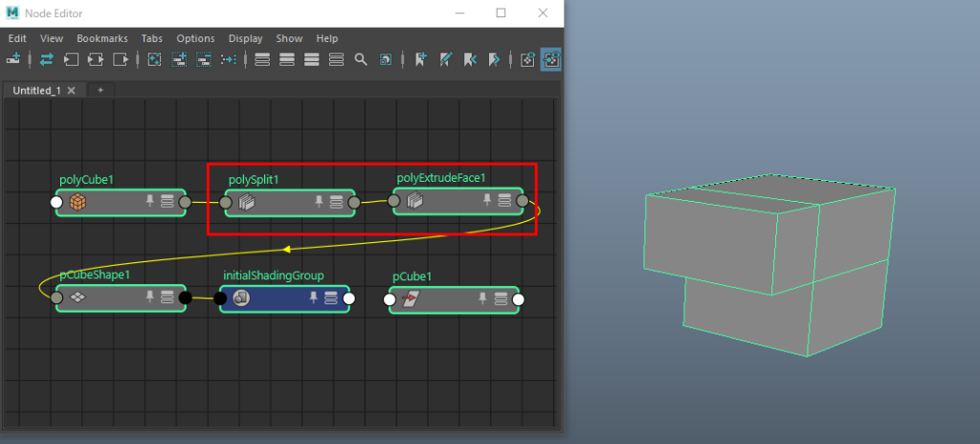
Task: Click the orange cube icon on polyCube1
Action: click(x=77, y=202)
